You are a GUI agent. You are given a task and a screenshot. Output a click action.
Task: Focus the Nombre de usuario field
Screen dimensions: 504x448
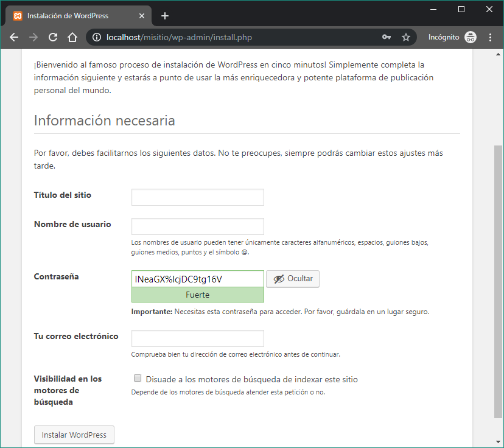click(x=198, y=226)
